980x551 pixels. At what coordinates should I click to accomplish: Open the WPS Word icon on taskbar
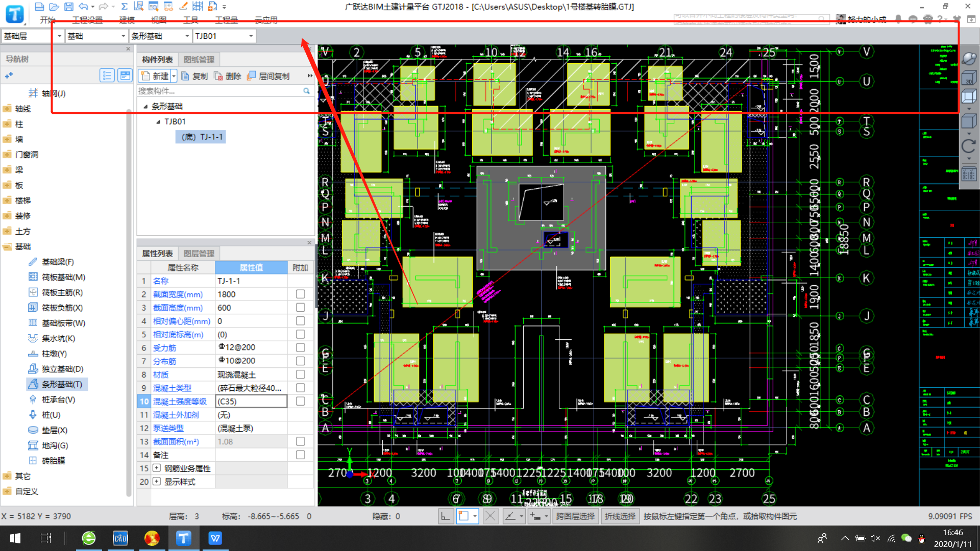pos(215,538)
